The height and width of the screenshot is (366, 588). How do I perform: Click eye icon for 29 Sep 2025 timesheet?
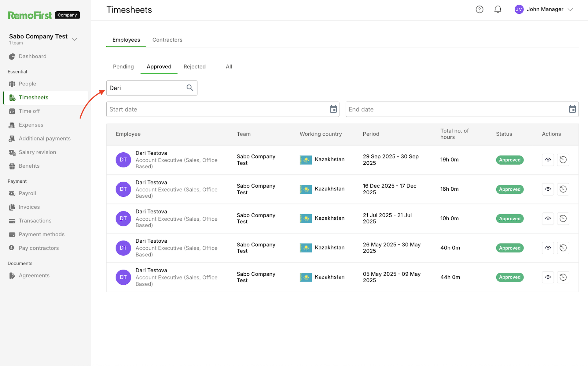(548, 160)
